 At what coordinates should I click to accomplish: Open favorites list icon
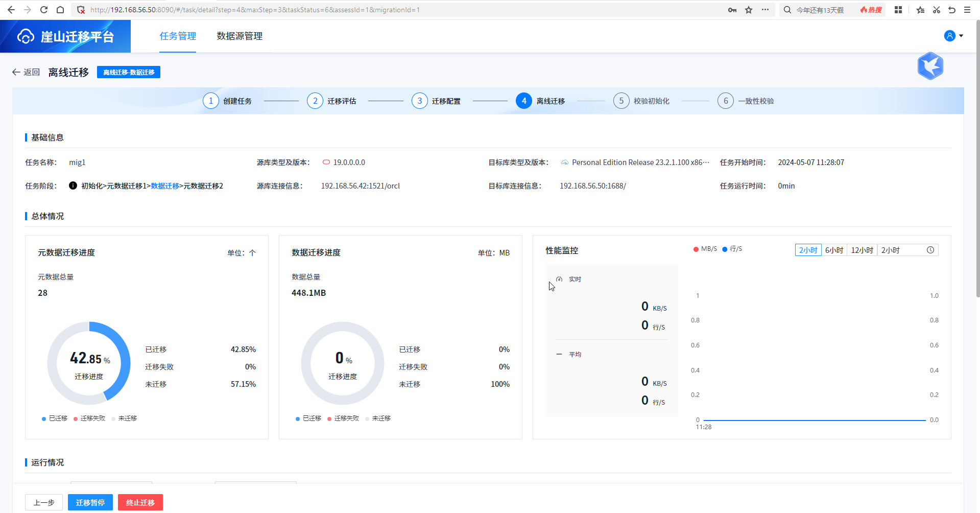pos(920,10)
